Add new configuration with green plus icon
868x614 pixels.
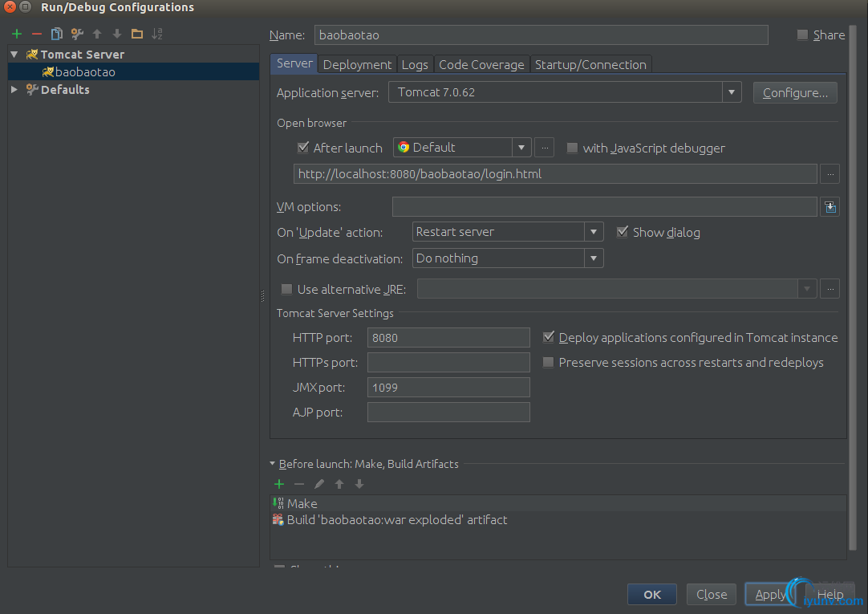tap(17, 34)
